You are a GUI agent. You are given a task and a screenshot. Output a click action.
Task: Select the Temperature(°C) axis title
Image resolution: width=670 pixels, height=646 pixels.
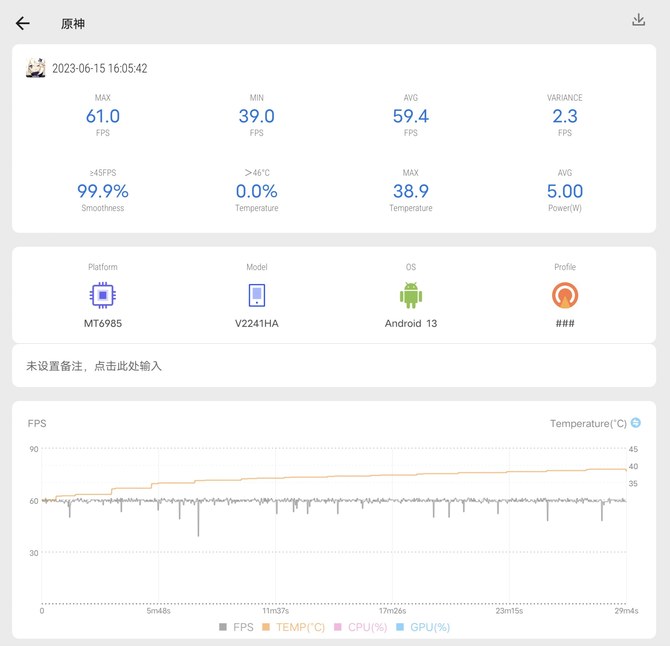coord(588,423)
